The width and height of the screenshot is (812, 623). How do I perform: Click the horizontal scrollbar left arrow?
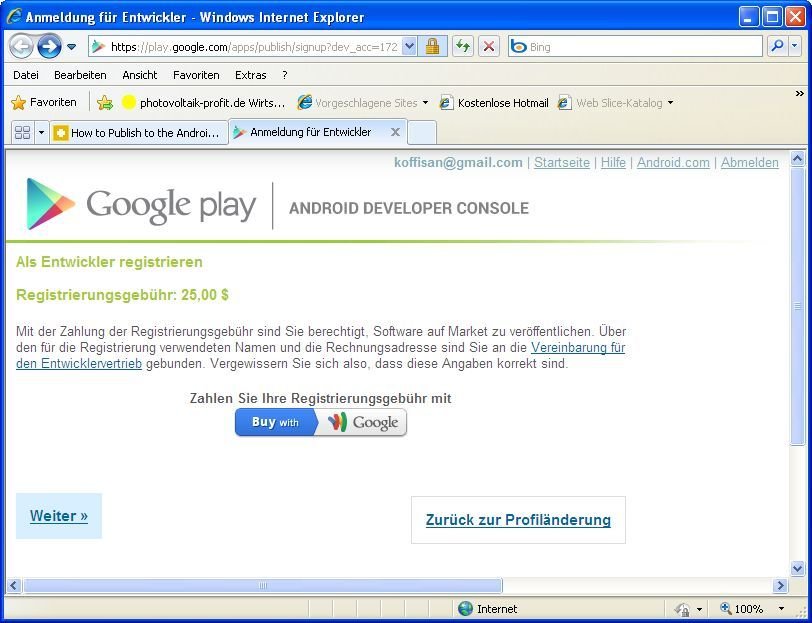13,586
